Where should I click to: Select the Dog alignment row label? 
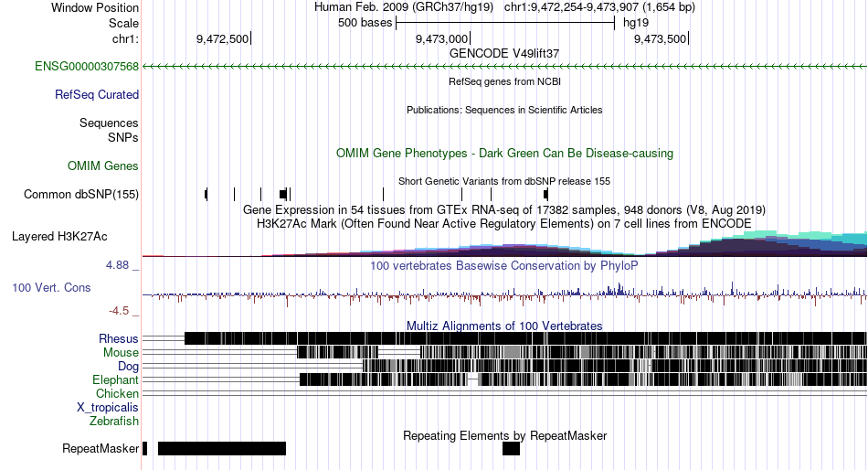click(x=129, y=367)
